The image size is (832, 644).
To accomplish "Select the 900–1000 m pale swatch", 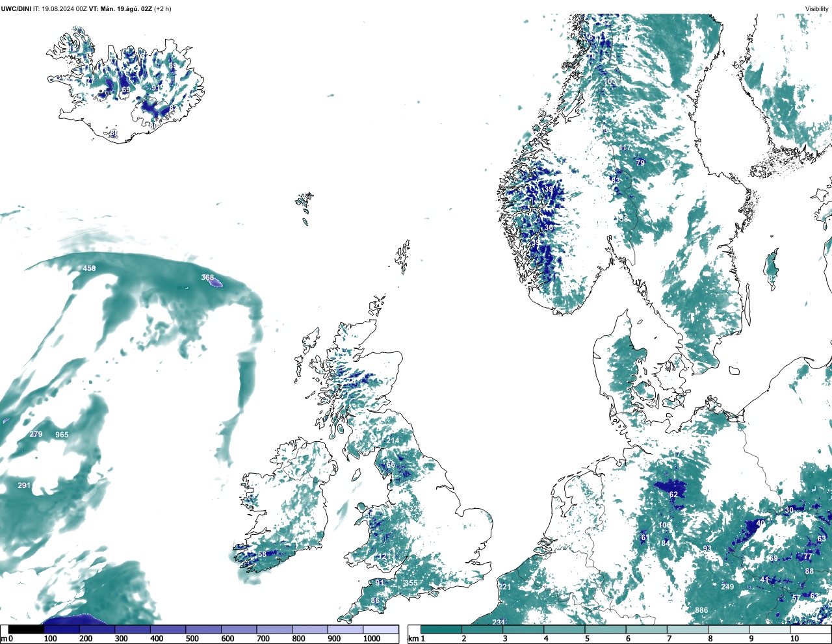I will pyautogui.click(x=345, y=629).
